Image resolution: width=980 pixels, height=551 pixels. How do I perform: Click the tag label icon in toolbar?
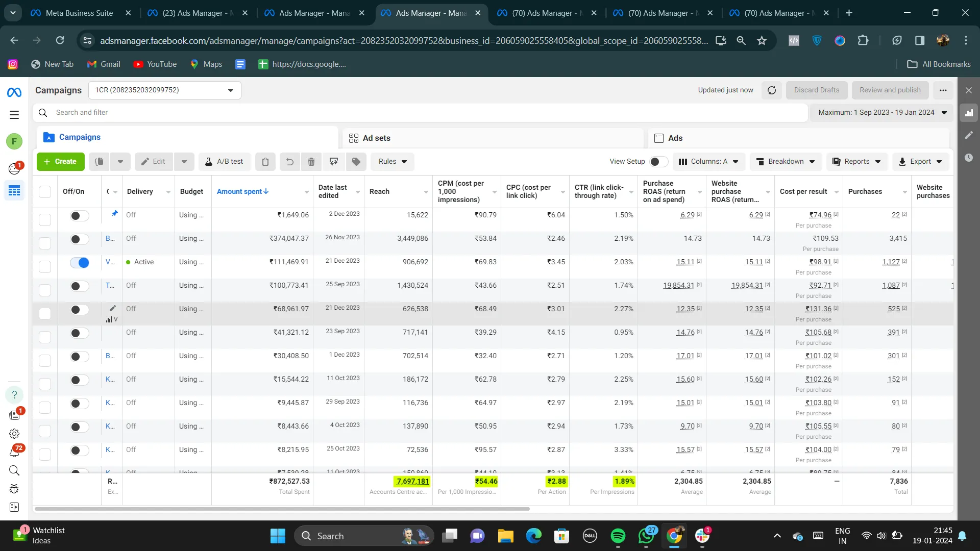(x=356, y=162)
